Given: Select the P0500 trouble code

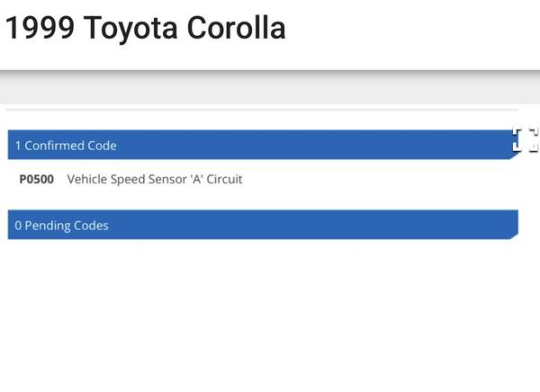Looking at the screenshot, I should point(37,180).
